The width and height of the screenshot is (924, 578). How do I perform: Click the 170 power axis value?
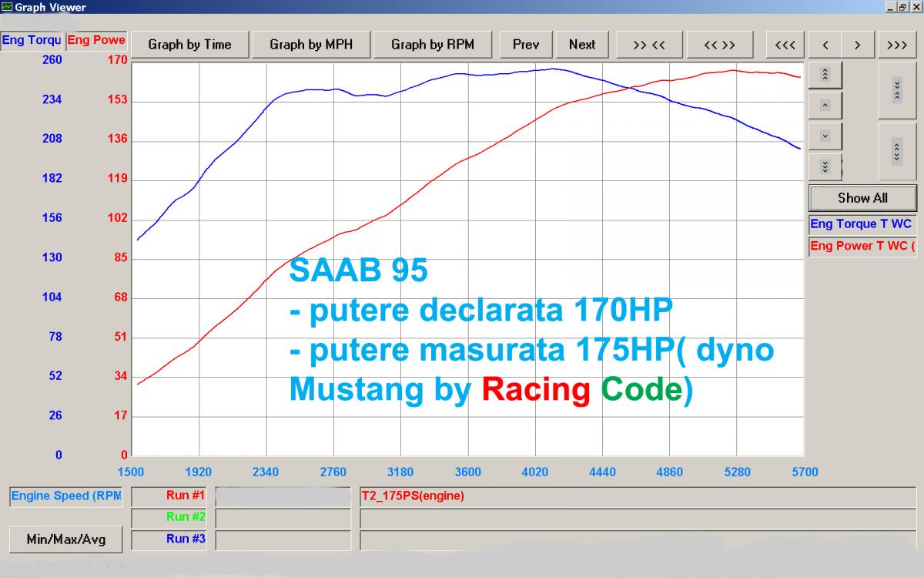(118, 60)
